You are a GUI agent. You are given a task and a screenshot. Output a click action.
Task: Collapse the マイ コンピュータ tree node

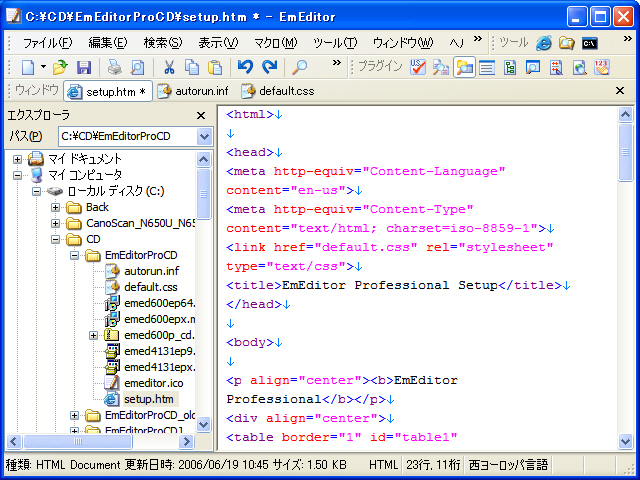17,175
